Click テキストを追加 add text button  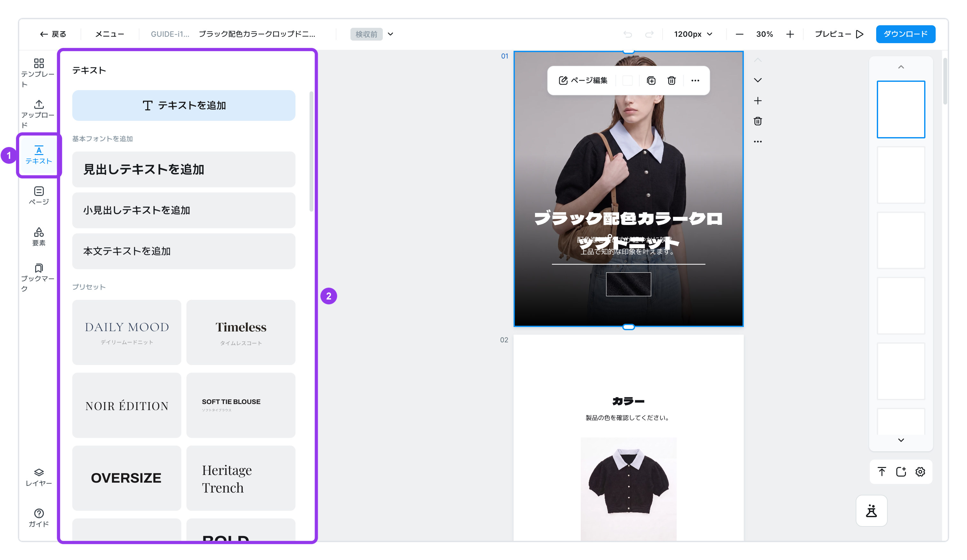(x=184, y=105)
